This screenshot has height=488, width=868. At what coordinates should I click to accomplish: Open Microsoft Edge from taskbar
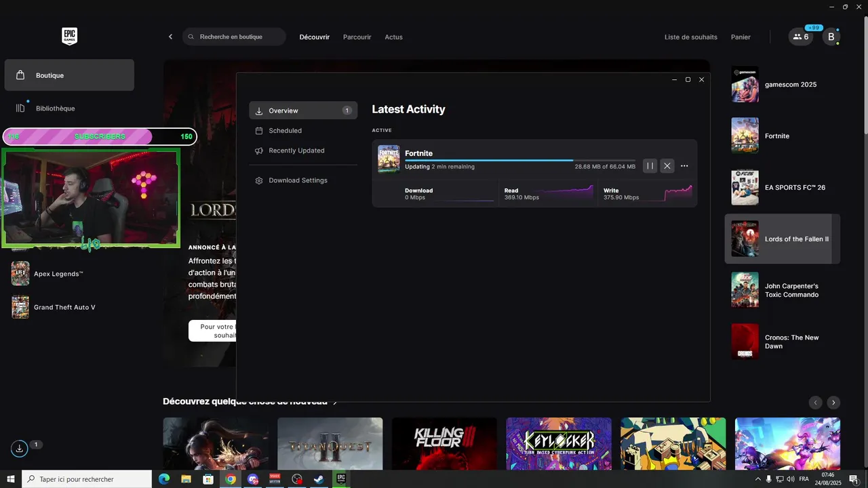coord(163,479)
